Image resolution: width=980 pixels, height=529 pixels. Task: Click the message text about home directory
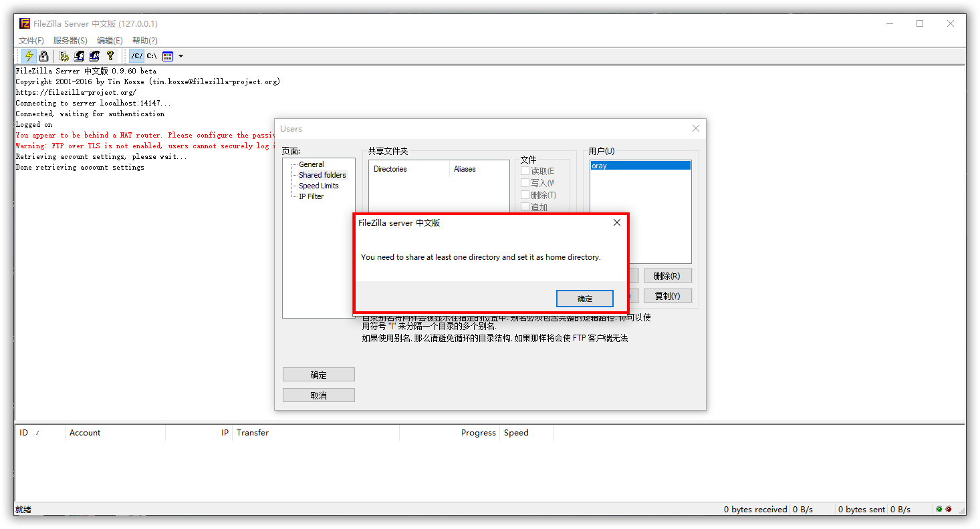coord(481,257)
